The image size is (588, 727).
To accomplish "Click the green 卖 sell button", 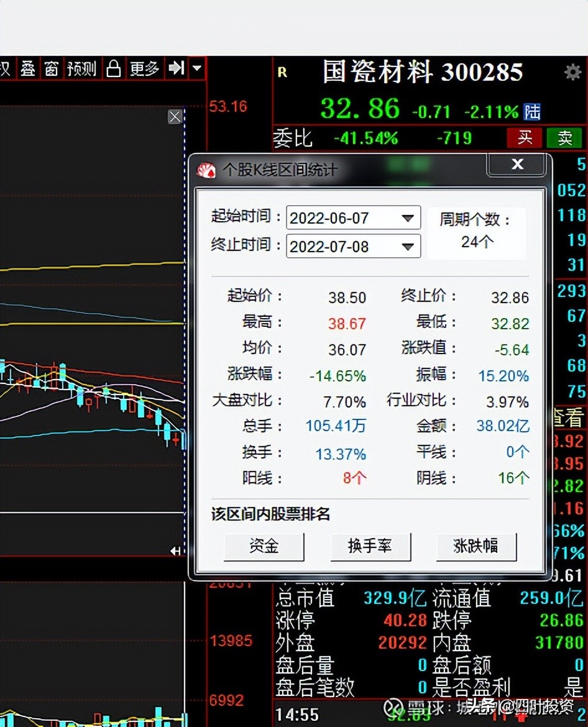I will point(564,138).
